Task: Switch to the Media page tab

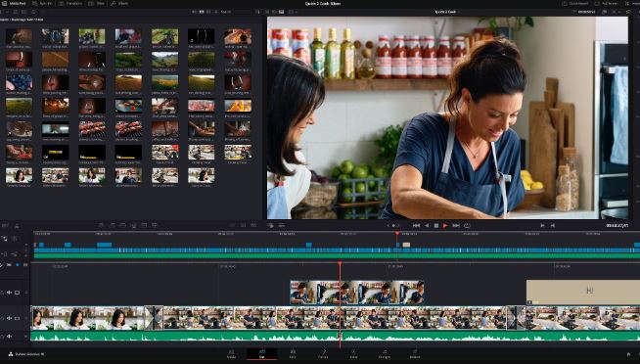Action: [x=231, y=354]
